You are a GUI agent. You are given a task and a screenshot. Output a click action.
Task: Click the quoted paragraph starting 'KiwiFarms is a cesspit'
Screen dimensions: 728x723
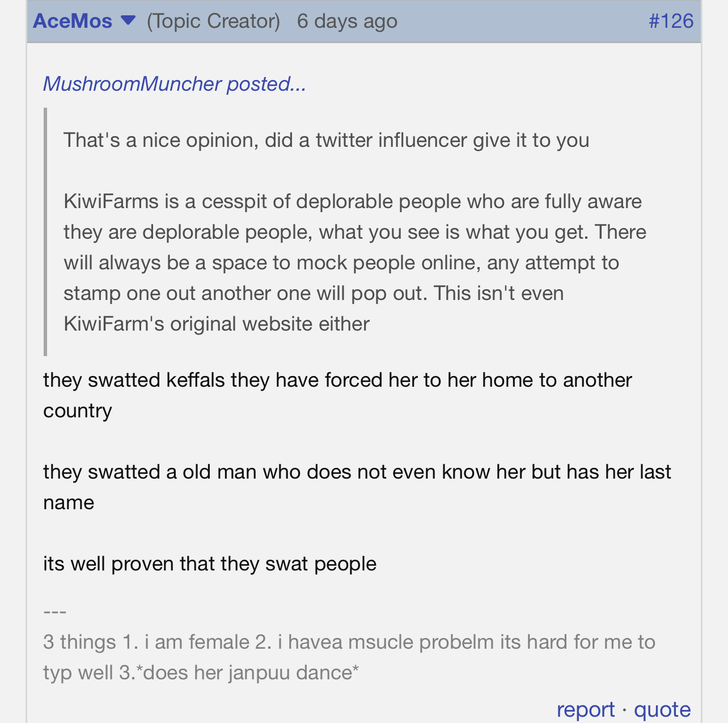355,263
